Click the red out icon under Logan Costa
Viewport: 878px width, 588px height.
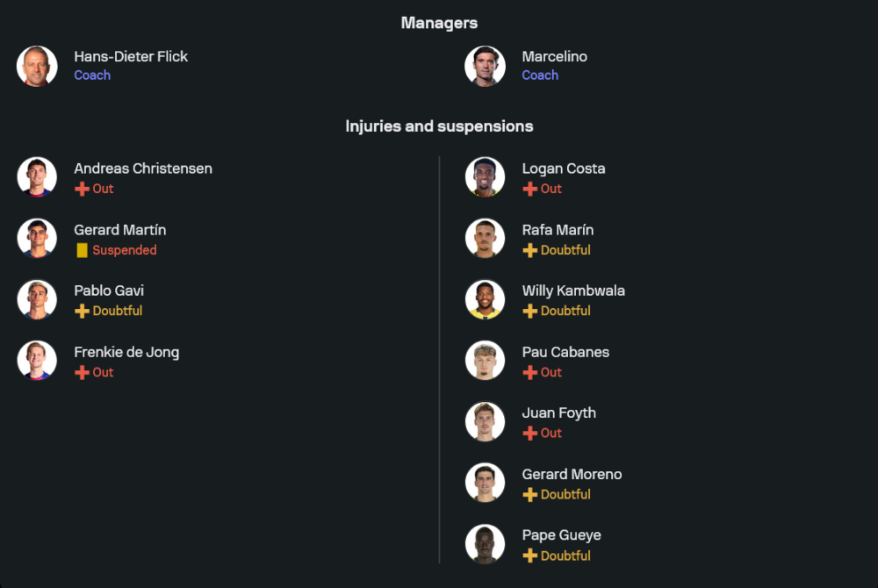click(529, 189)
